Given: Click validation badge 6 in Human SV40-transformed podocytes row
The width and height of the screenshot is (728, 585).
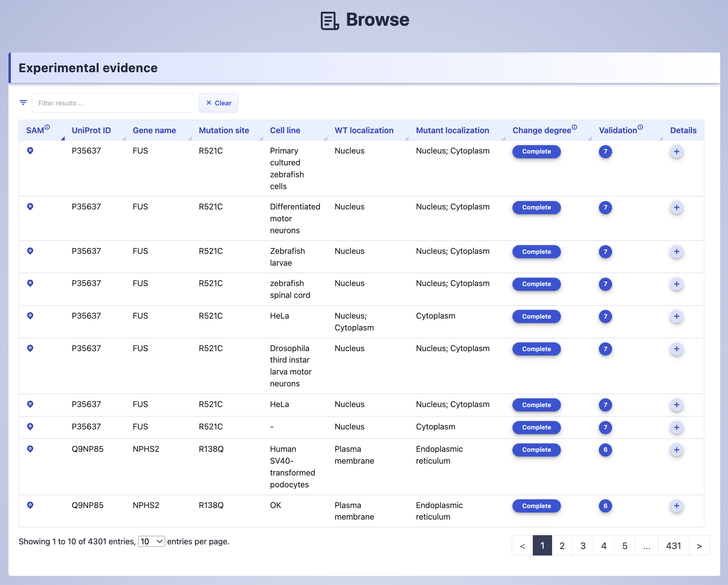Looking at the screenshot, I should click(605, 450).
